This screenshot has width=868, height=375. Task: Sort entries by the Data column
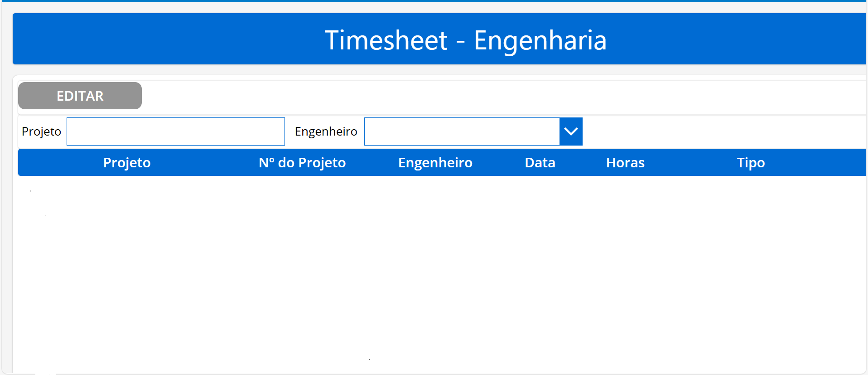[540, 162]
